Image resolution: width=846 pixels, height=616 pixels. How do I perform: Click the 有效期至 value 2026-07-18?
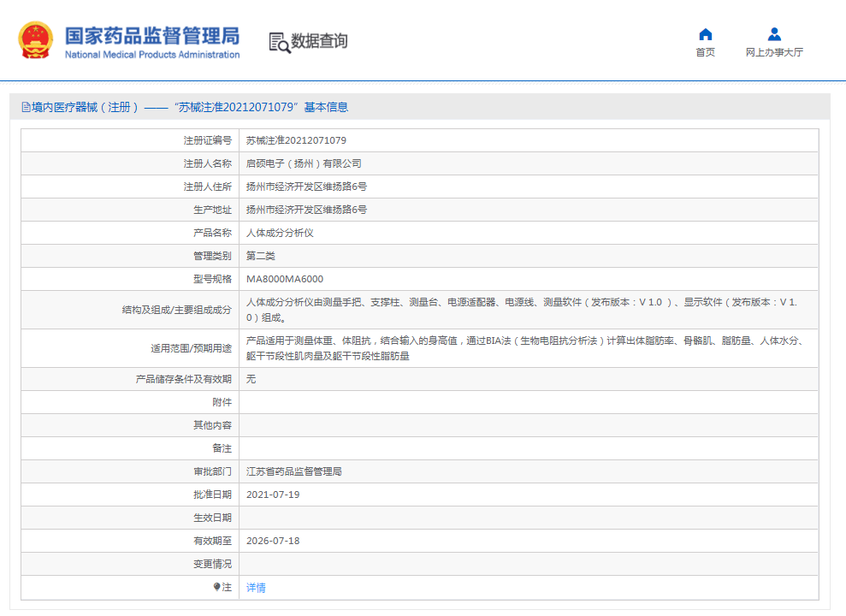point(274,540)
